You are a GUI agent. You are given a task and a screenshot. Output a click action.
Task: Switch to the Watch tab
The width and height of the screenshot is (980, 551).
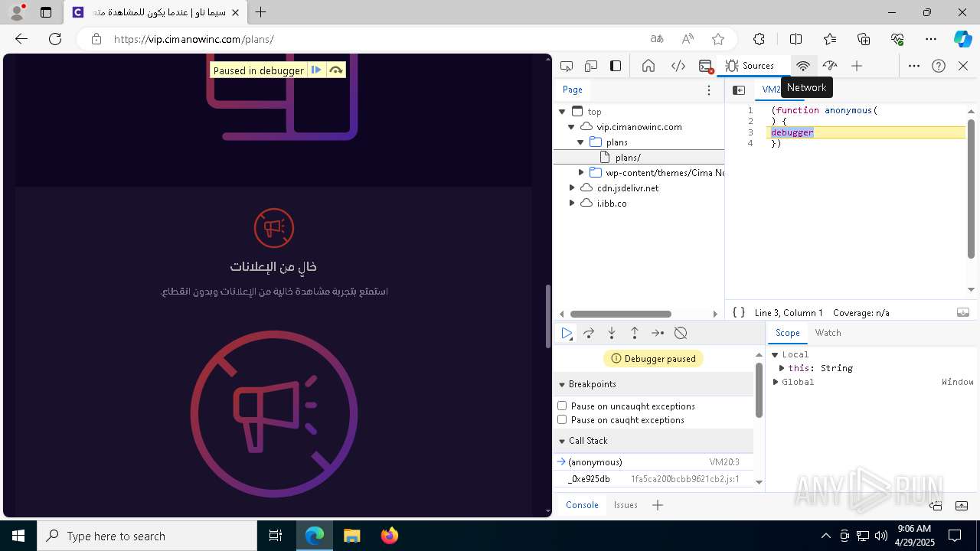pyautogui.click(x=828, y=333)
